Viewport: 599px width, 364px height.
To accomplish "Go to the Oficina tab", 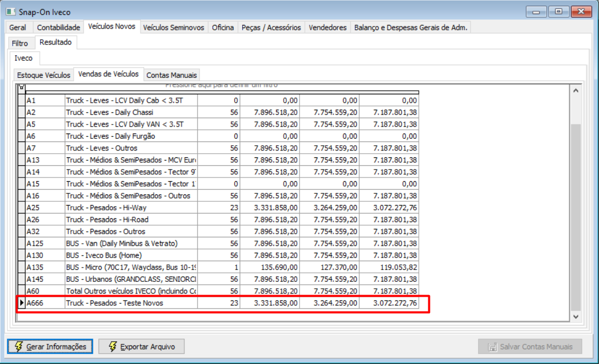I will click(x=223, y=28).
